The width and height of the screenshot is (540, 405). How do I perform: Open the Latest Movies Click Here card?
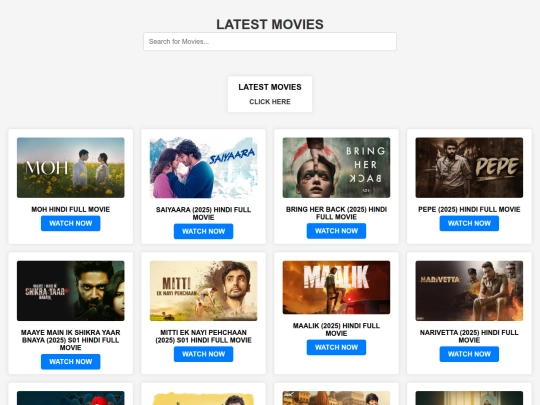point(270,94)
